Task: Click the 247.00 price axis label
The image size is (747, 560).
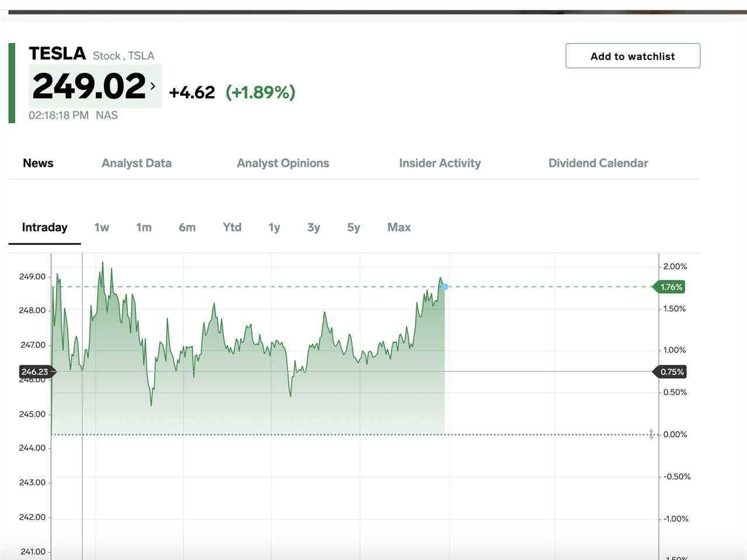Action: coord(33,345)
